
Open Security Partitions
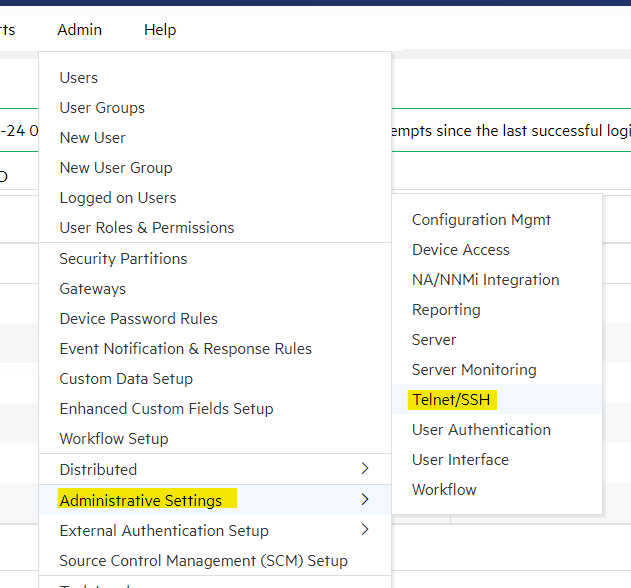[x=123, y=259]
